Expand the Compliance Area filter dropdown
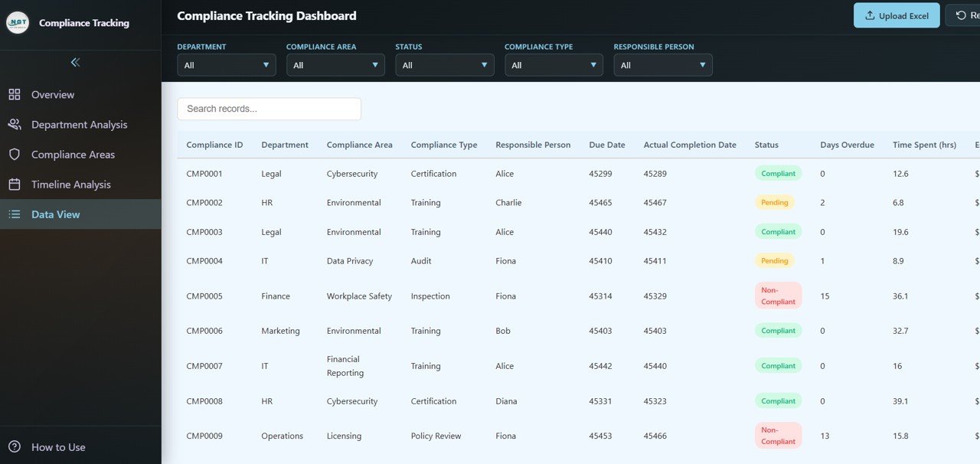980x464 pixels. [335, 65]
